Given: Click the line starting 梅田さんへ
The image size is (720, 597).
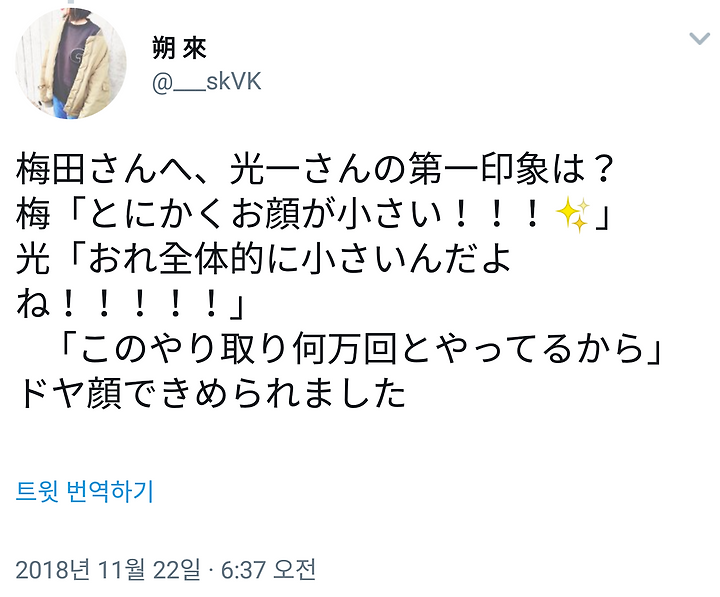Looking at the screenshot, I should coord(315,169).
